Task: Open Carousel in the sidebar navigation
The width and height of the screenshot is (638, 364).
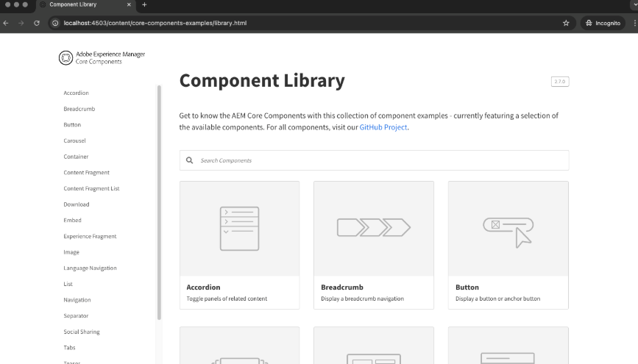Action: [74, 140]
